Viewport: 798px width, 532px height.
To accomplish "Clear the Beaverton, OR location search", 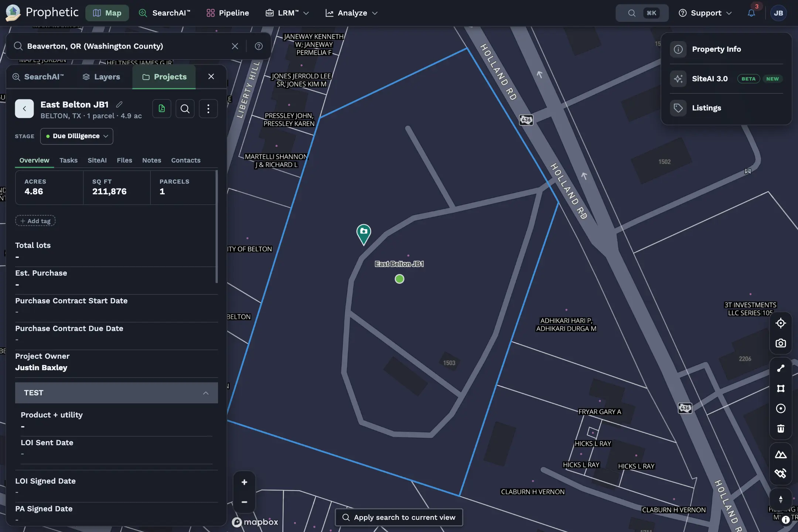I will [x=235, y=46].
